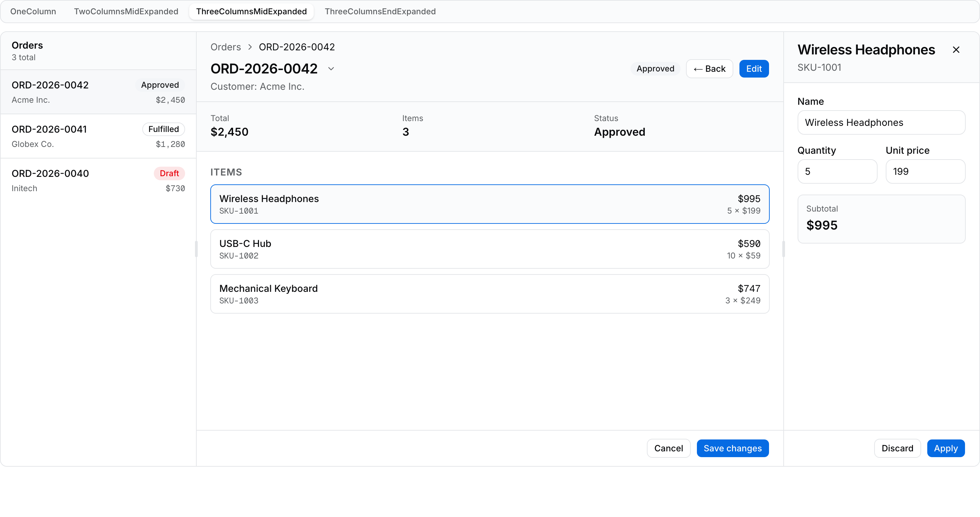
Task: Click the left column resize handle
Action: pos(196,249)
